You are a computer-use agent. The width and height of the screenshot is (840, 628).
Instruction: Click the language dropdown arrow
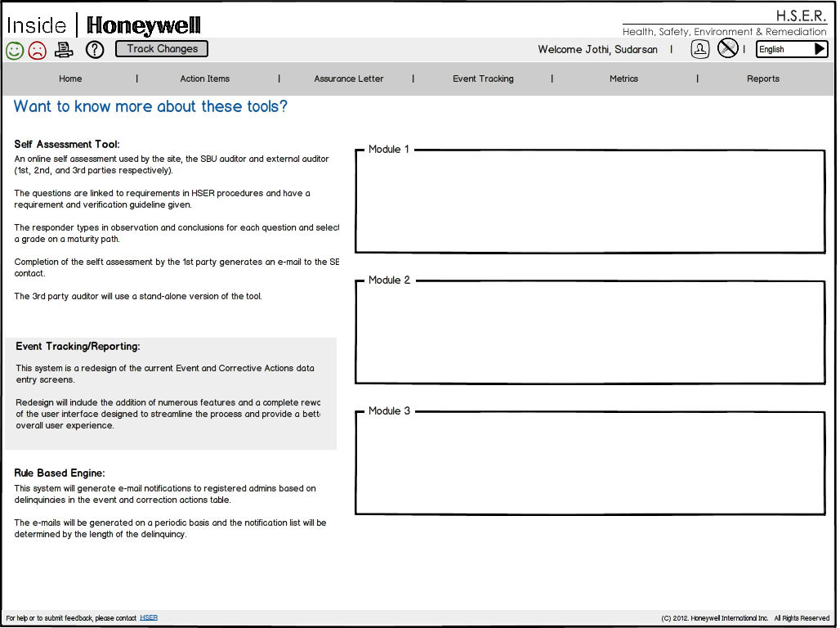pos(820,49)
